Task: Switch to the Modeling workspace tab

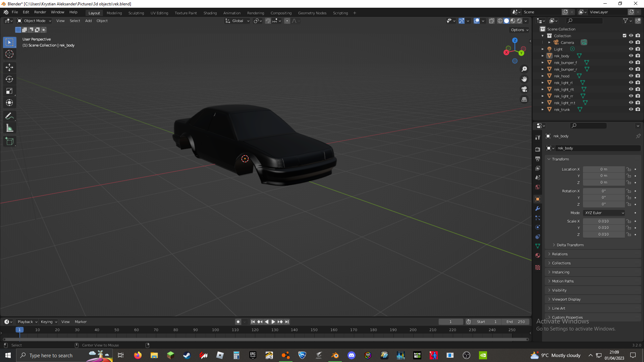Action: [114, 13]
